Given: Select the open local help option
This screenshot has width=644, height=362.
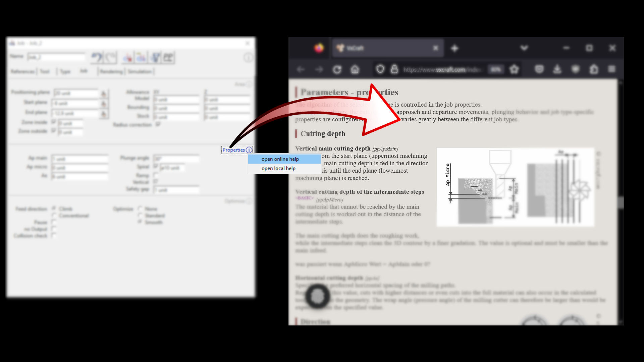Looking at the screenshot, I should point(278,168).
